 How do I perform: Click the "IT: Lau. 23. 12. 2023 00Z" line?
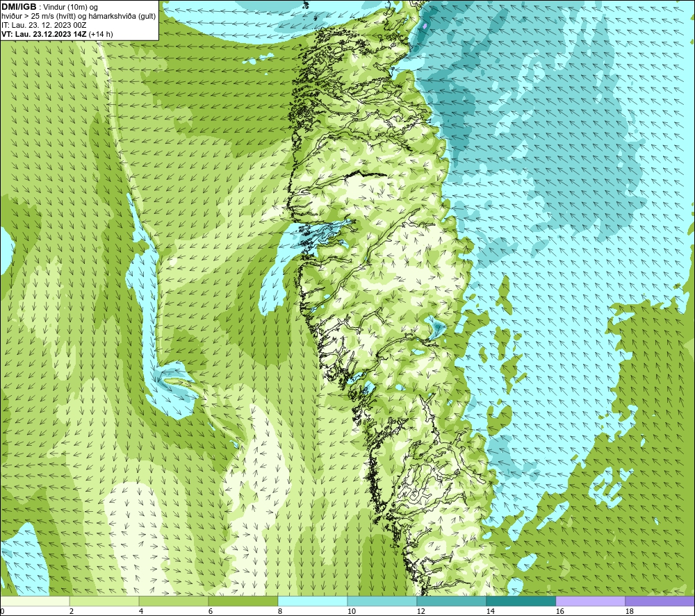click(44, 25)
